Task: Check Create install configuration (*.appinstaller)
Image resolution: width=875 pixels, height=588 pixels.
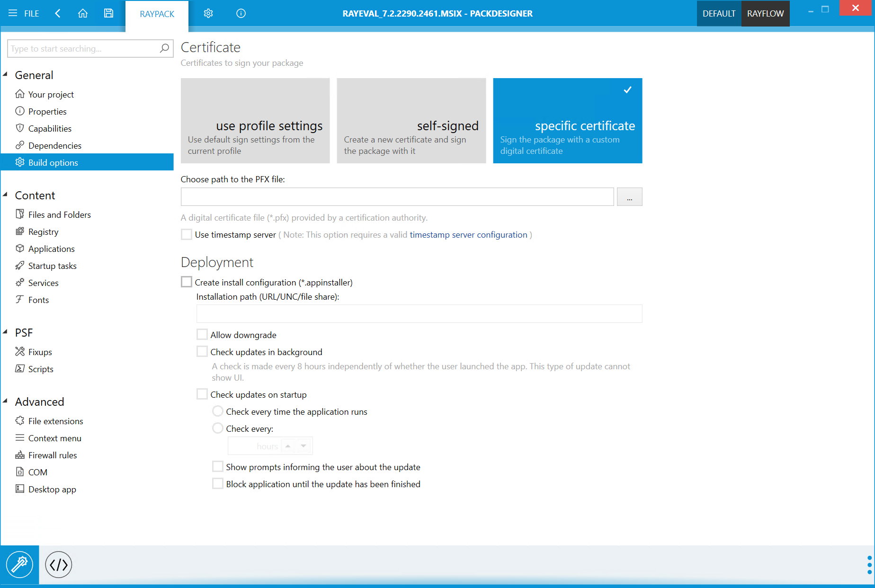Action: 186,281
